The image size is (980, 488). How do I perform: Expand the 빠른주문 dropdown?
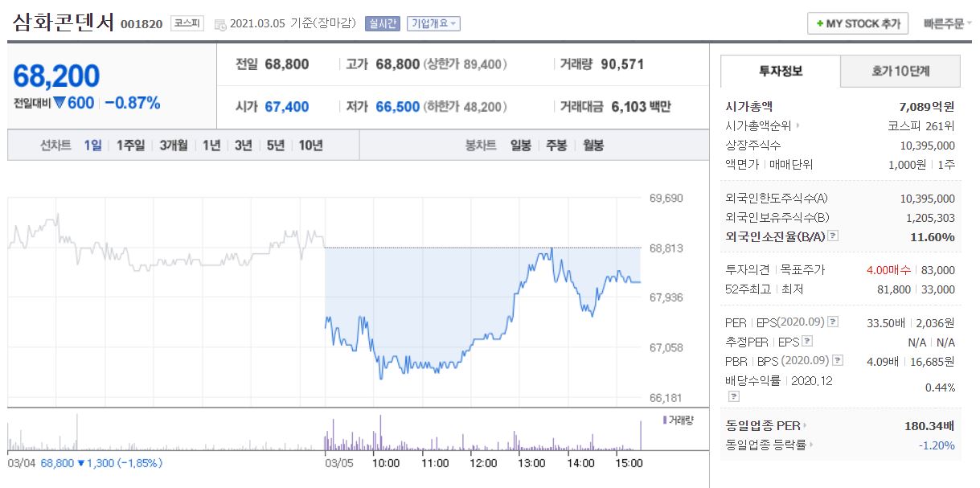[949, 23]
